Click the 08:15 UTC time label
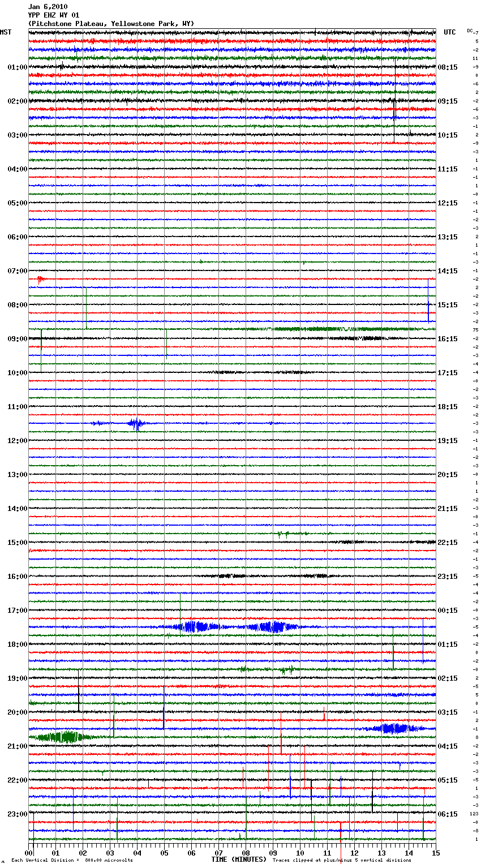Viewport: 481px width, 868px height. pyautogui.click(x=448, y=67)
